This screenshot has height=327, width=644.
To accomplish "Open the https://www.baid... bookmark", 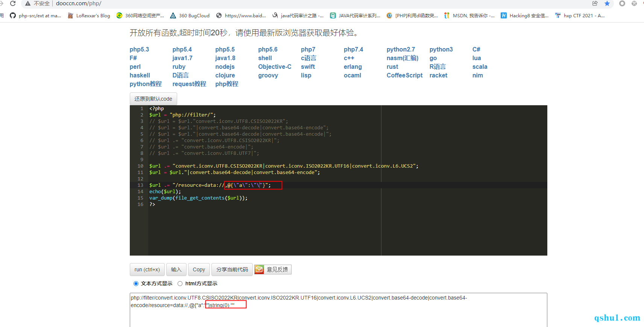I will pos(241,15).
